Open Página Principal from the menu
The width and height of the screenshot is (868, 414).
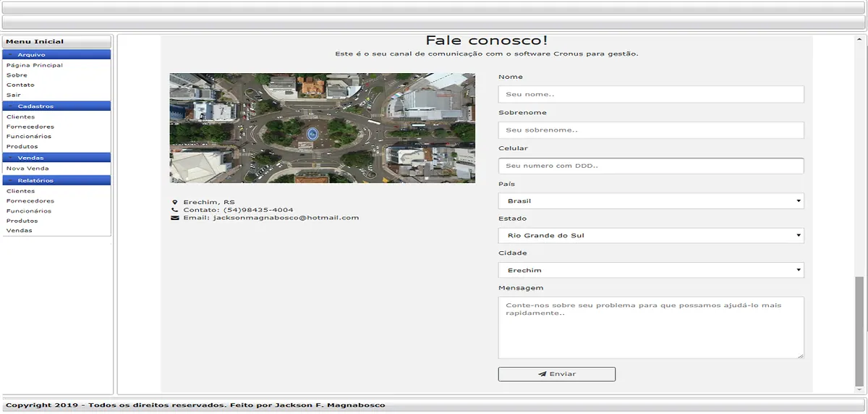35,65
